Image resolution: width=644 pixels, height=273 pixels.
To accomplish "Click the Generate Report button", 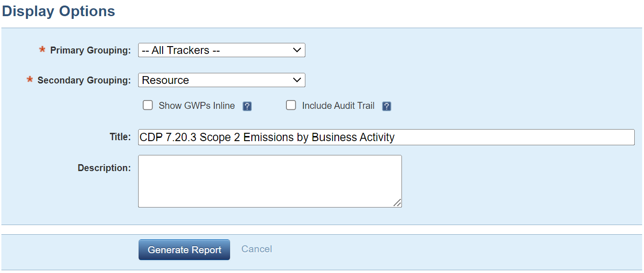I will (184, 250).
